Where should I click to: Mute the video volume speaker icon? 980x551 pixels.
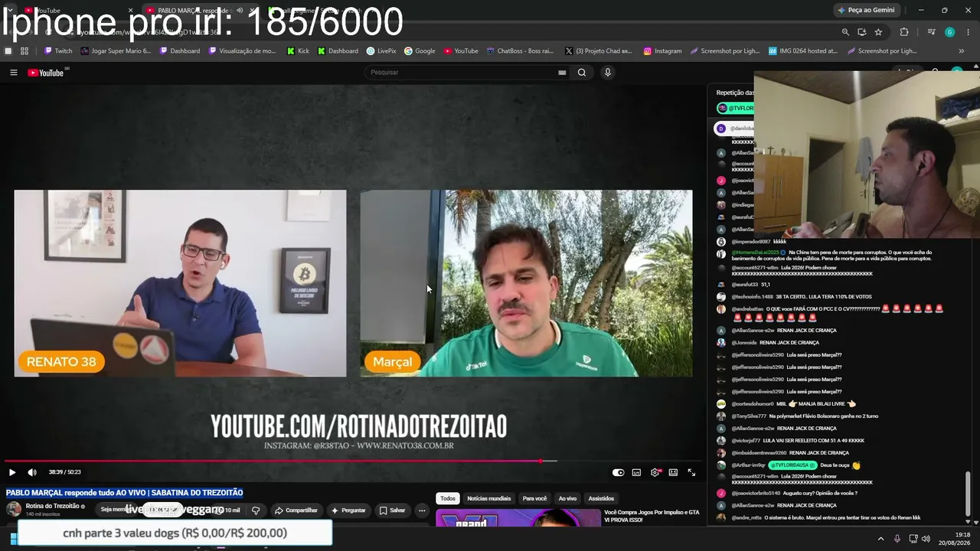point(32,472)
